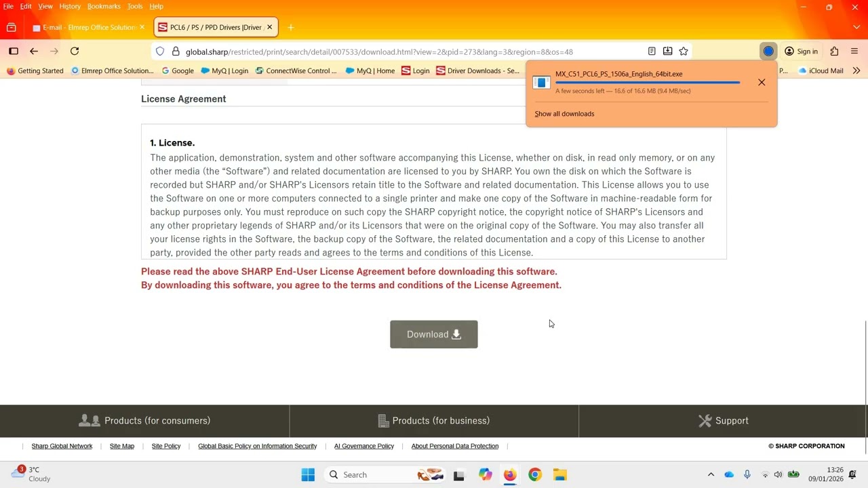Toggle reader view icon
Screen dimensions: 868x488
pyautogui.click(x=652, y=52)
